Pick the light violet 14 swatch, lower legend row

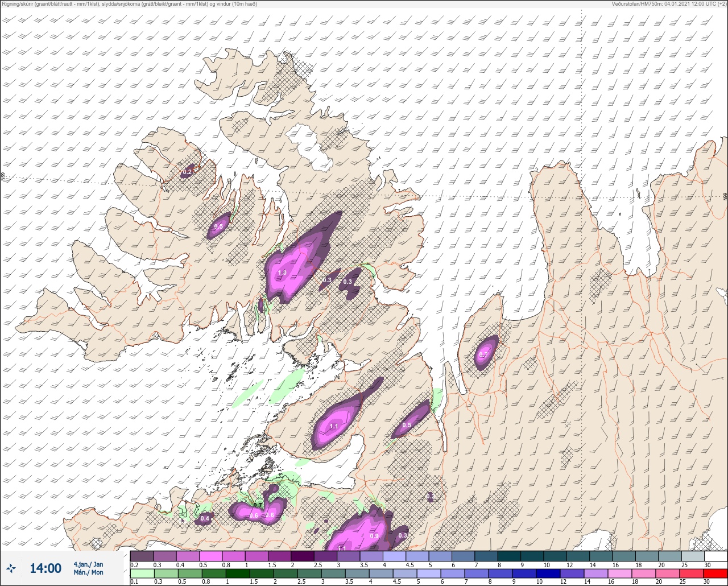point(597,573)
